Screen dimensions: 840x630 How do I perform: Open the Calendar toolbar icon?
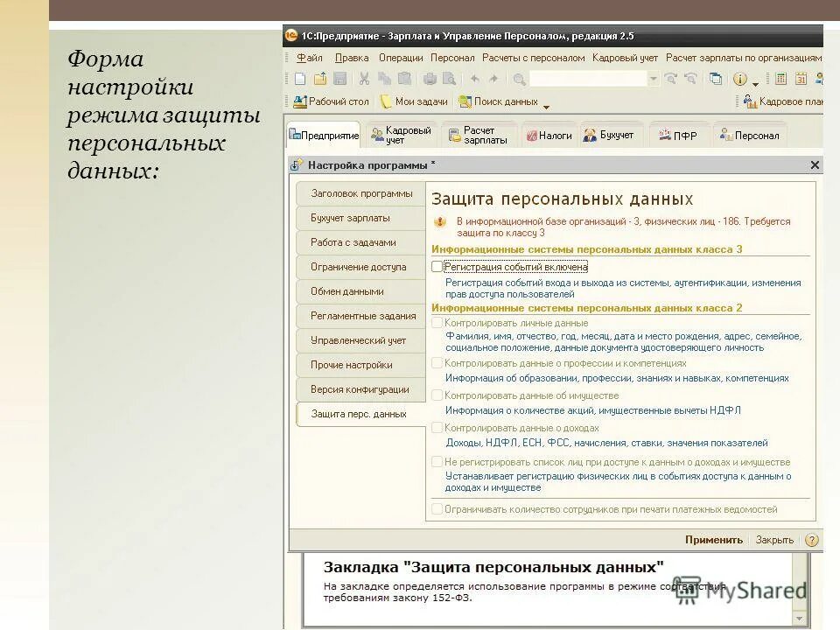click(801, 80)
